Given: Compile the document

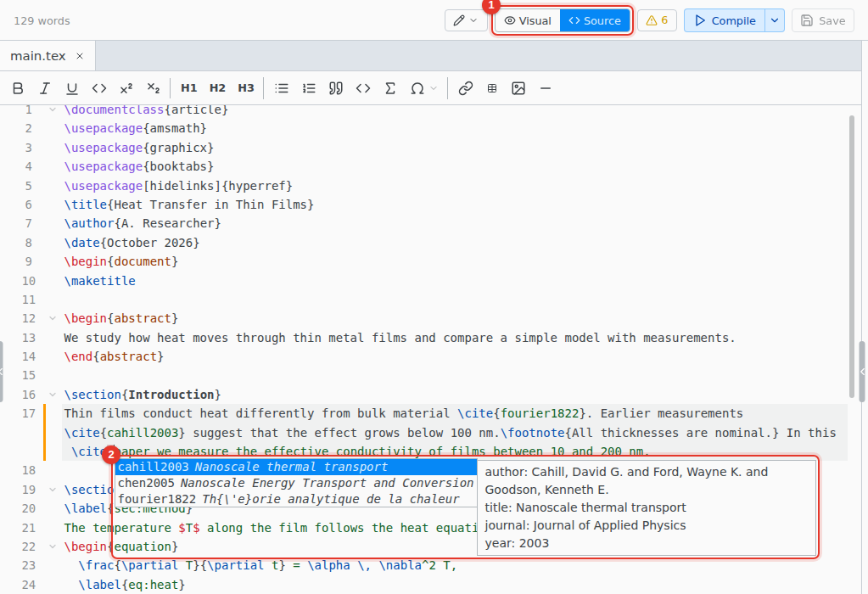Looking at the screenshot, I should point(725,20).
